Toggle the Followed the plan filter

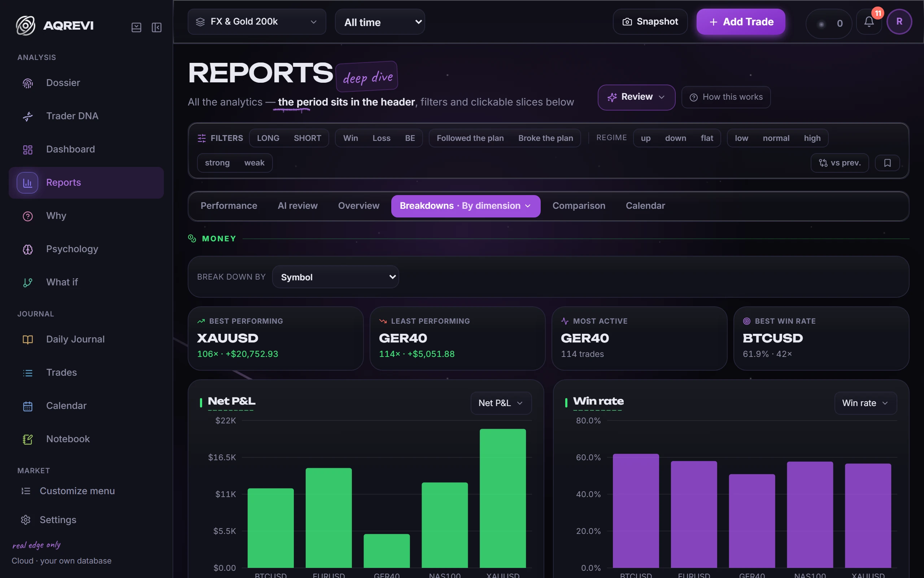coord(470,138)
